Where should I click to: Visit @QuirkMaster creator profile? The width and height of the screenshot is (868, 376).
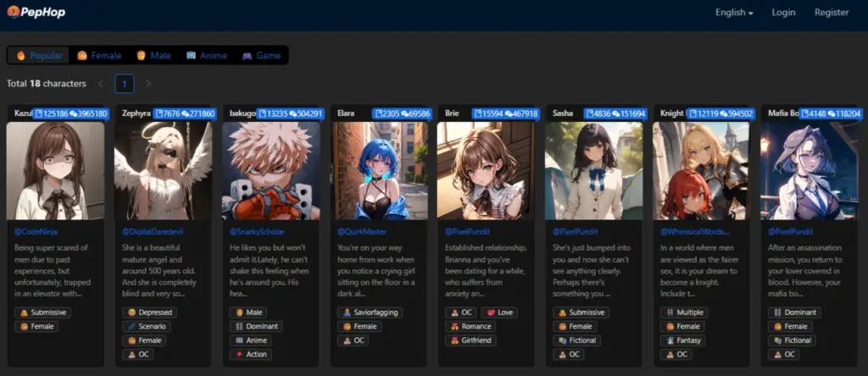click(362, 232)
